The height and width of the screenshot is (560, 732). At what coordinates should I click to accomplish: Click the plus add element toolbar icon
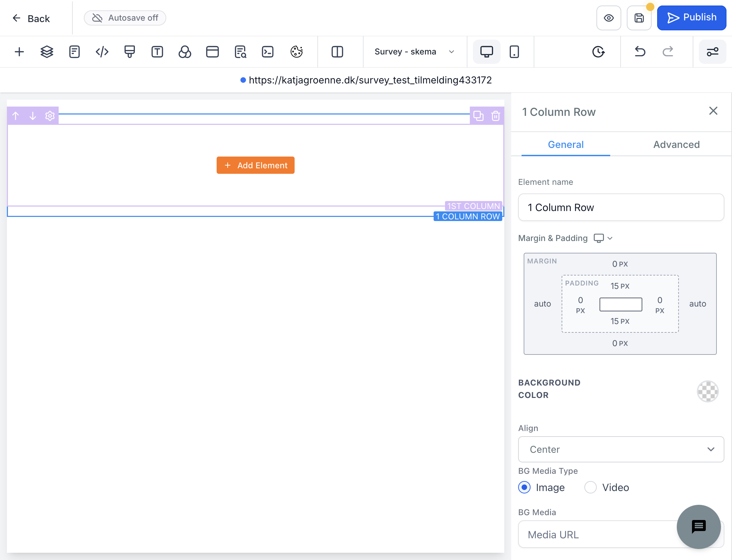pos(19,52)
